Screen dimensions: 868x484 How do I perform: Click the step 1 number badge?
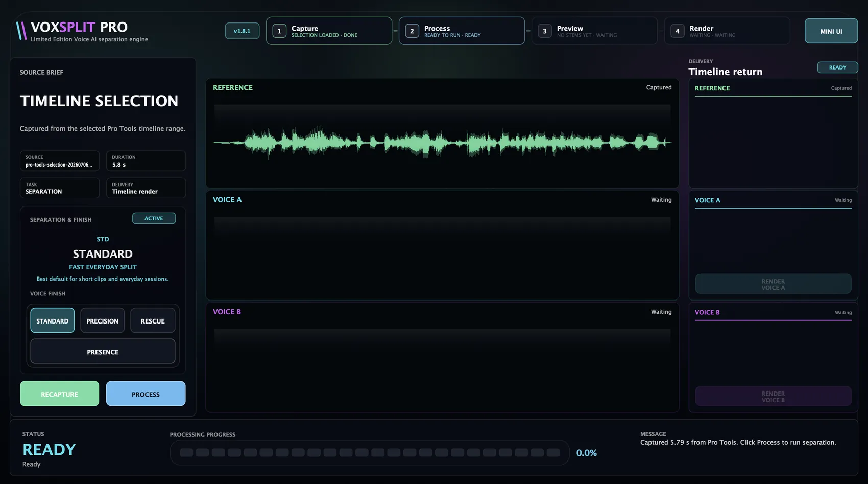click(279, 31)
